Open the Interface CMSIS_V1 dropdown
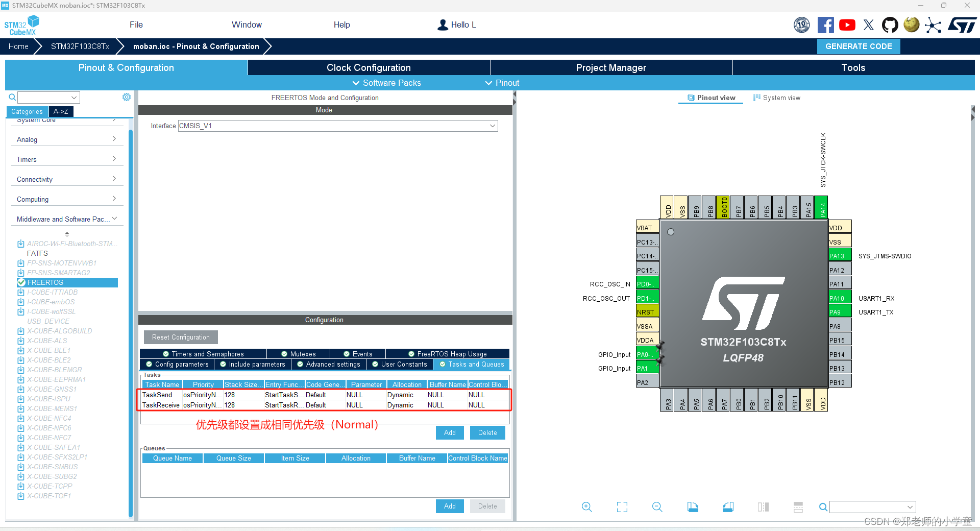Viewport: 980px width, 531px height. tap(337, 126)
